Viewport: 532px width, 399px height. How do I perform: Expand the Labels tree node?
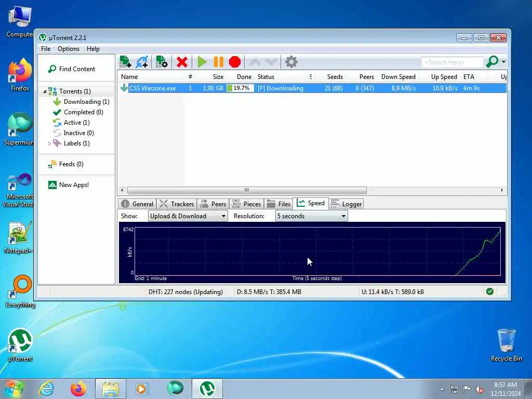[49, 143]
